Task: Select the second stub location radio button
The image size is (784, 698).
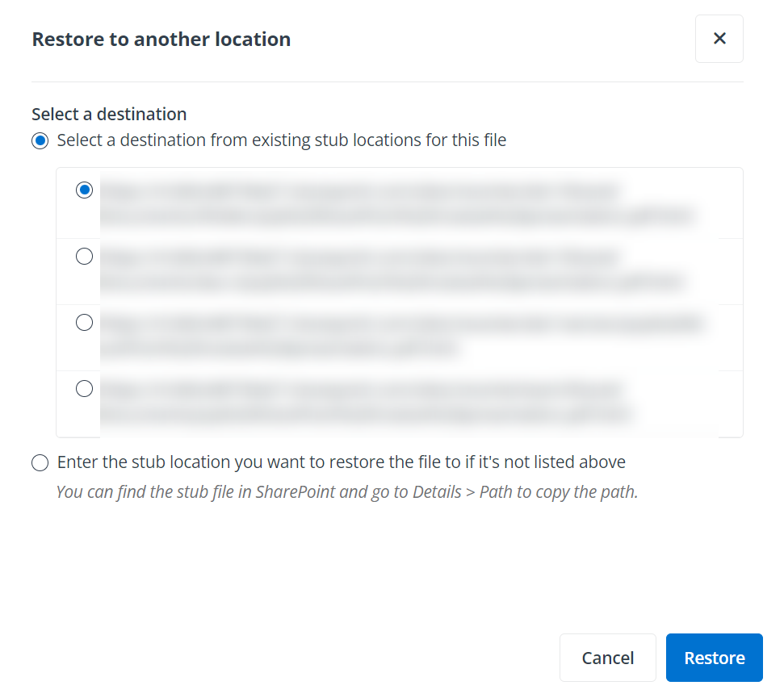Action: pyautogui.click(x=84, y=256)
